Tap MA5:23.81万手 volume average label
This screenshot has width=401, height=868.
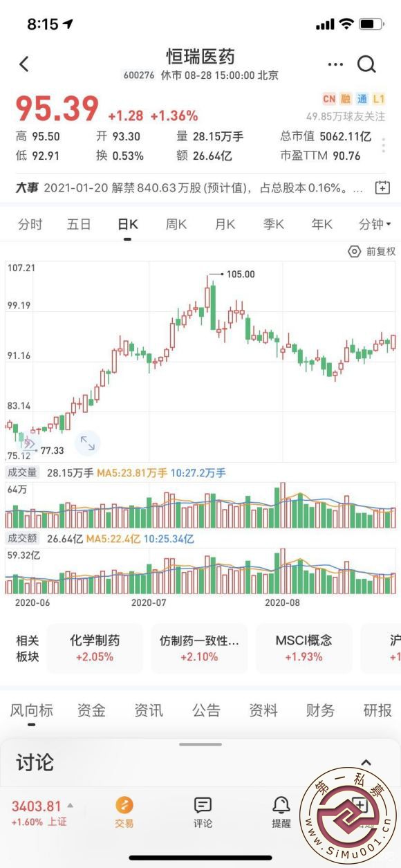click(x=131, y=473)
